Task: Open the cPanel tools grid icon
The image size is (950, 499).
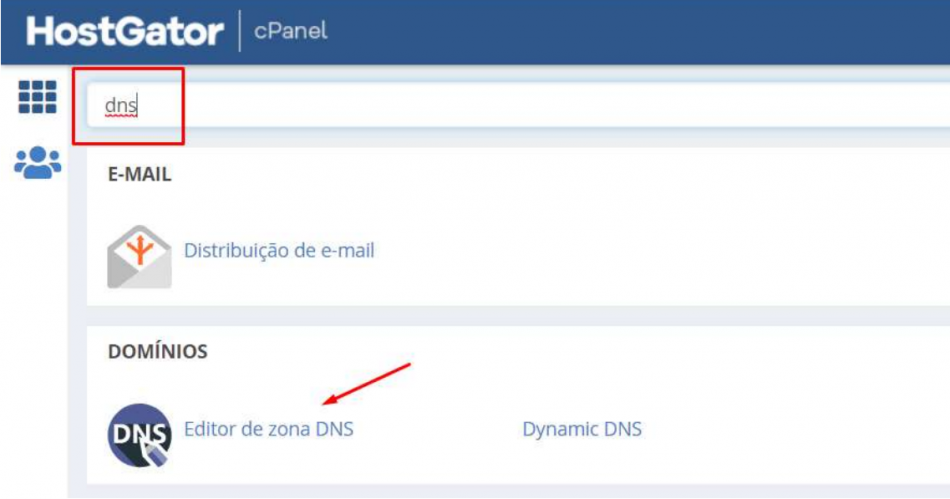Action: [x=37, y=97]
